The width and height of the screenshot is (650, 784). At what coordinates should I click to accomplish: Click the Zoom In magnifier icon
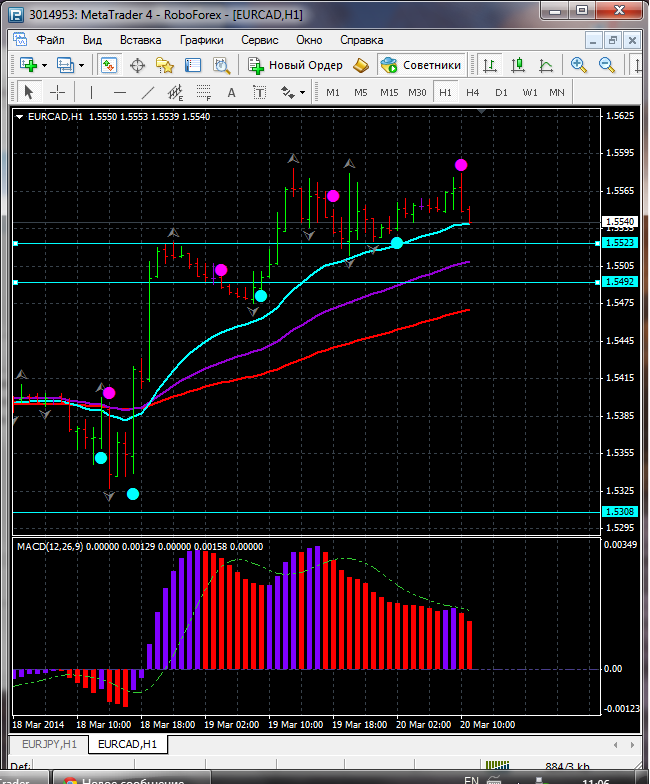click(x=578, y=65)
